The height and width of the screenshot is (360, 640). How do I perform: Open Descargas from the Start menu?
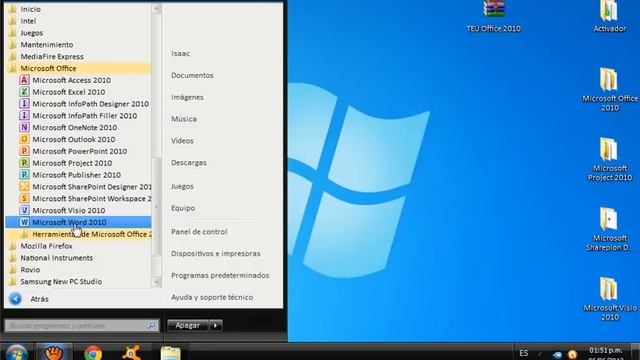tap(189, 162)
